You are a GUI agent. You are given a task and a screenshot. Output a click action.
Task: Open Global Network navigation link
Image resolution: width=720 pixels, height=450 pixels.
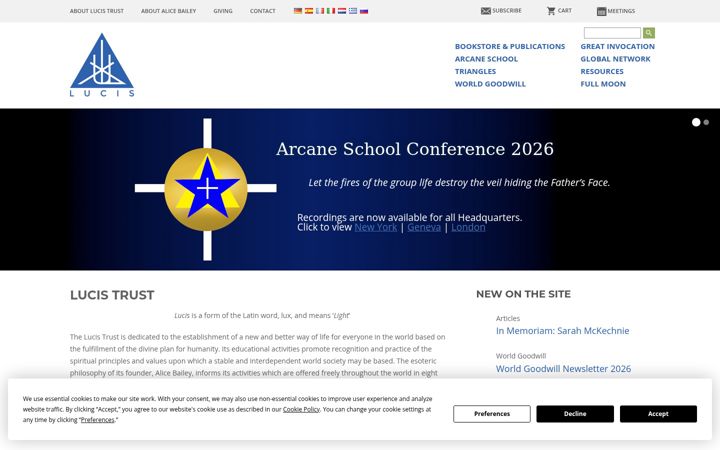pyautogui.click(x=615, y=59)
